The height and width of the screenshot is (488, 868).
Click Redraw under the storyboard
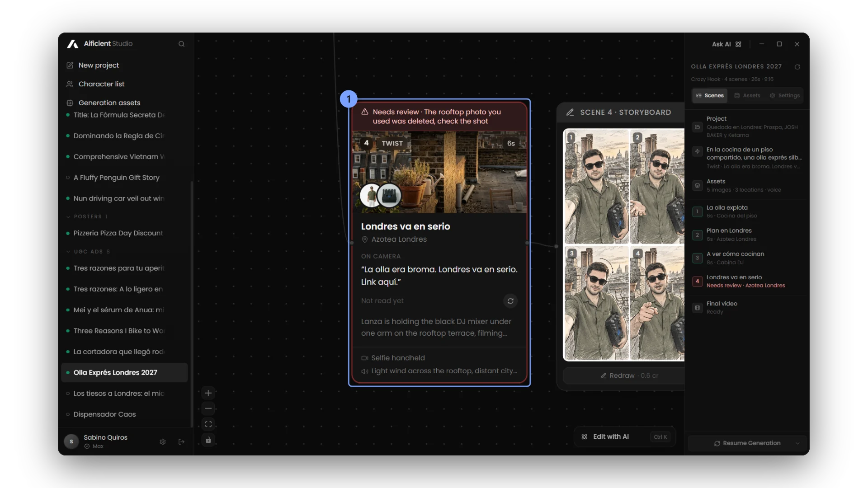point(624,375)
